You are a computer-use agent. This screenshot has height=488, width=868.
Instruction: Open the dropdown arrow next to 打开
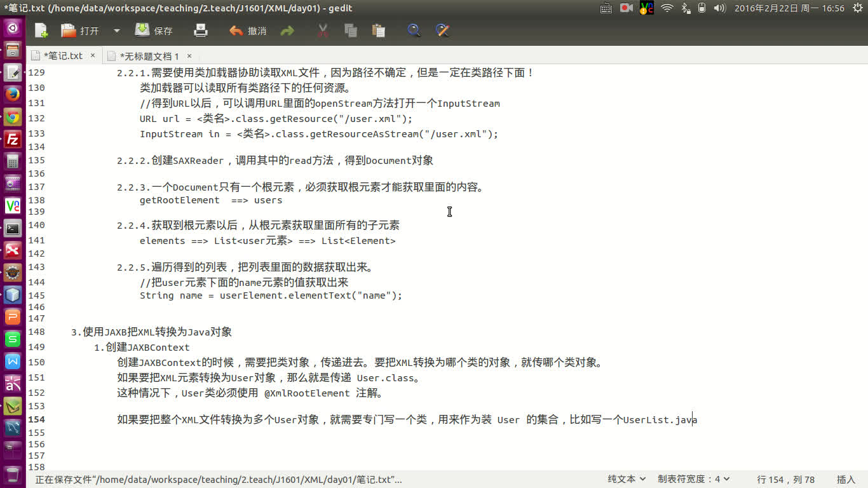coord(116,30)
